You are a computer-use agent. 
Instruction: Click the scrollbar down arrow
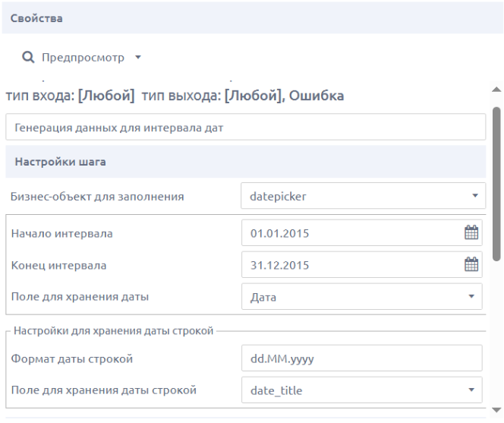[497, 410]
